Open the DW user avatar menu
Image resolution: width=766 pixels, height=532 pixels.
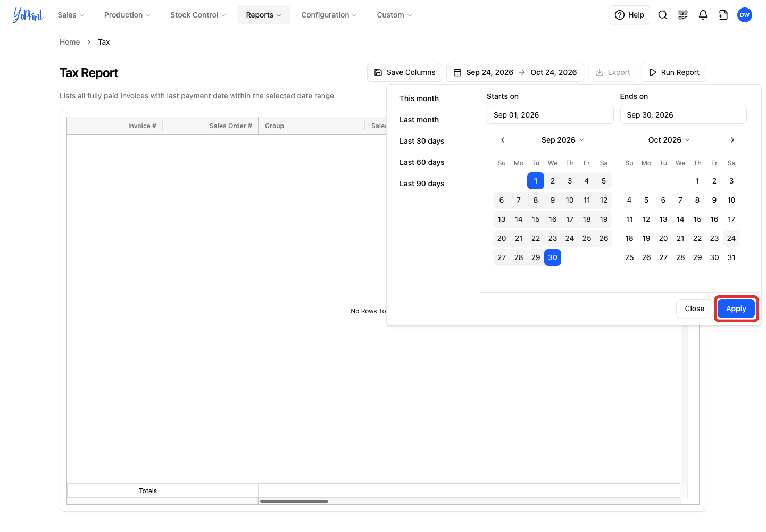click(x=745, y=15)
